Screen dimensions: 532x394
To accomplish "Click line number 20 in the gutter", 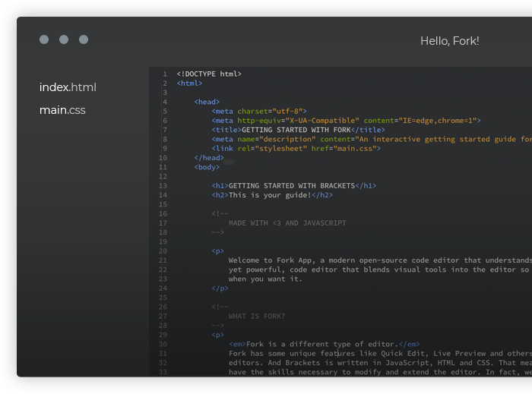I will coord(163,251).
